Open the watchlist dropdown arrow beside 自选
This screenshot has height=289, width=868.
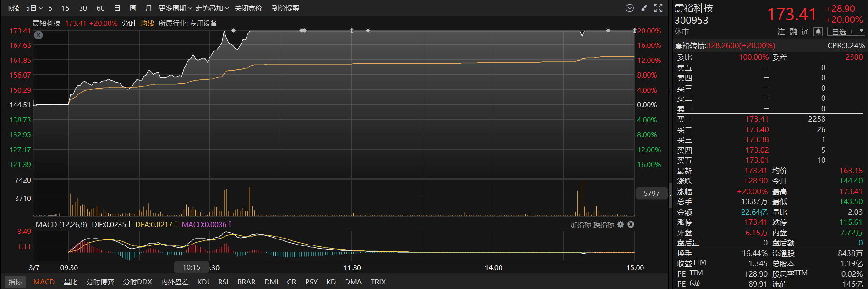tap(862, 31)
